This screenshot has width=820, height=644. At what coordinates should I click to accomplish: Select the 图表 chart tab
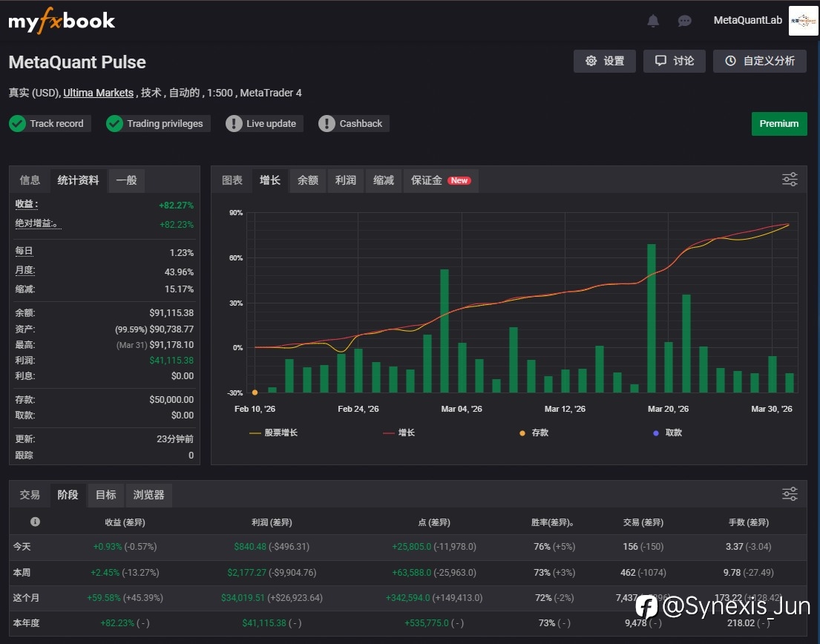coord(232,180)
